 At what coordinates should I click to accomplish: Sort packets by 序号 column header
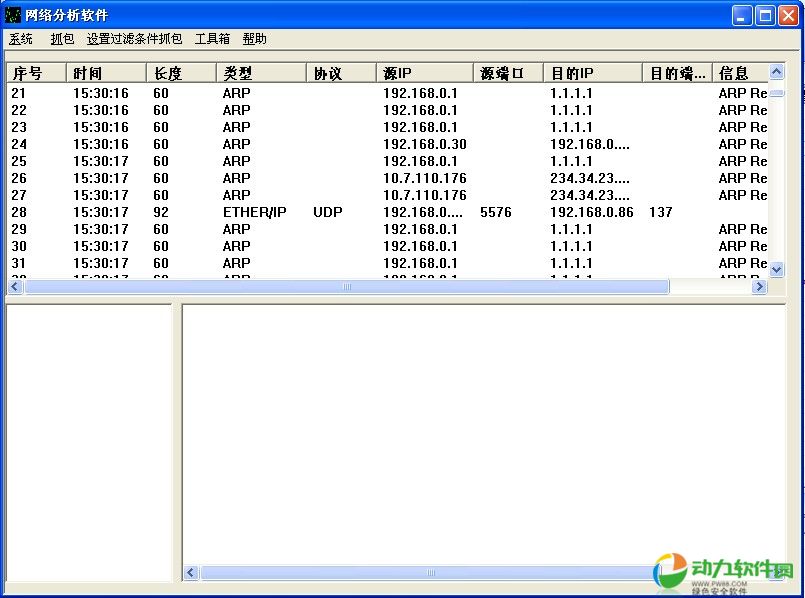point(36,73)
